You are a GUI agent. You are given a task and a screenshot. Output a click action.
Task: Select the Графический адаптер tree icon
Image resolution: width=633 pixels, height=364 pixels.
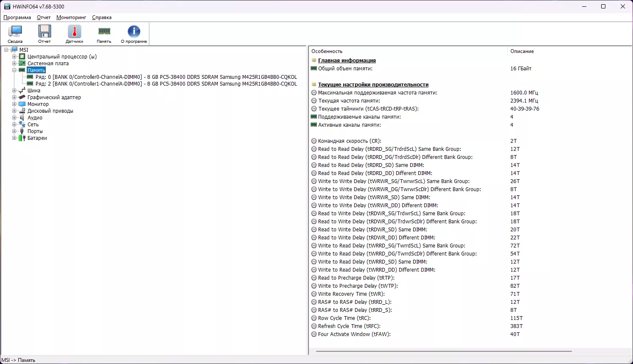22,97
